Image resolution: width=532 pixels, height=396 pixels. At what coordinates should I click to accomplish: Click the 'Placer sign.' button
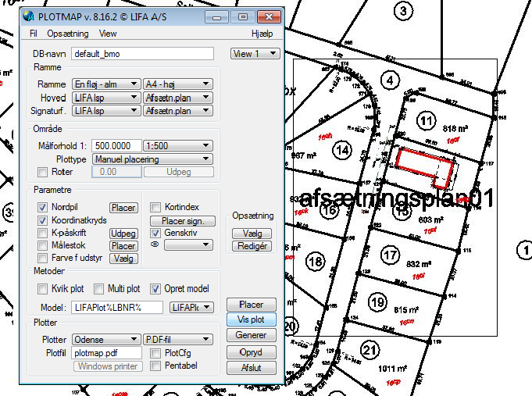click(183, 221)
